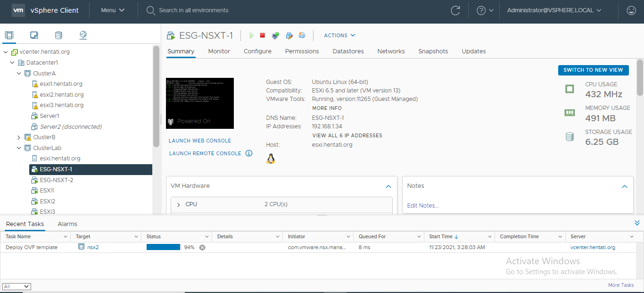Click the VM console thumbnail

pyautogui.click(x=200, y=103)
